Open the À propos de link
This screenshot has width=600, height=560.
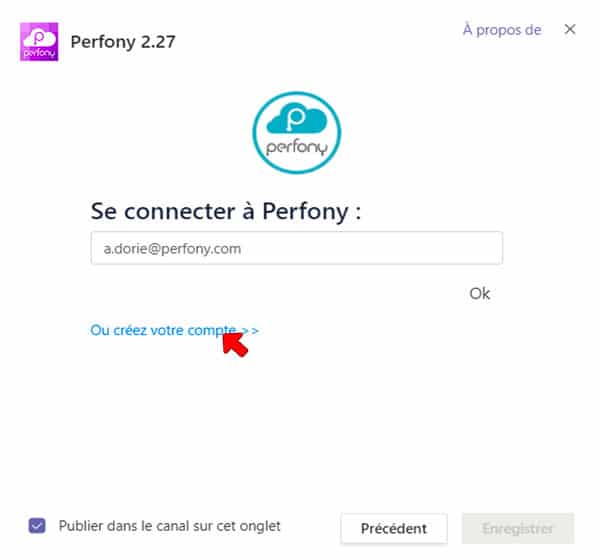[502, 30]
